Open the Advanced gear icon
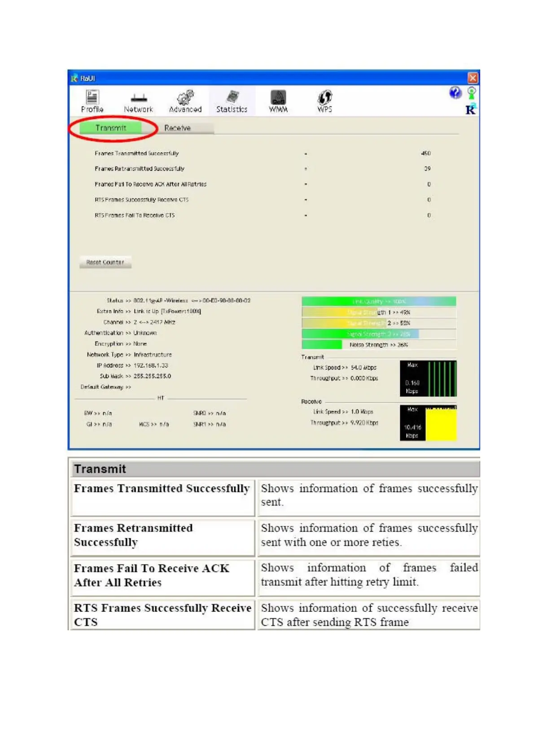 click(185, 101)
